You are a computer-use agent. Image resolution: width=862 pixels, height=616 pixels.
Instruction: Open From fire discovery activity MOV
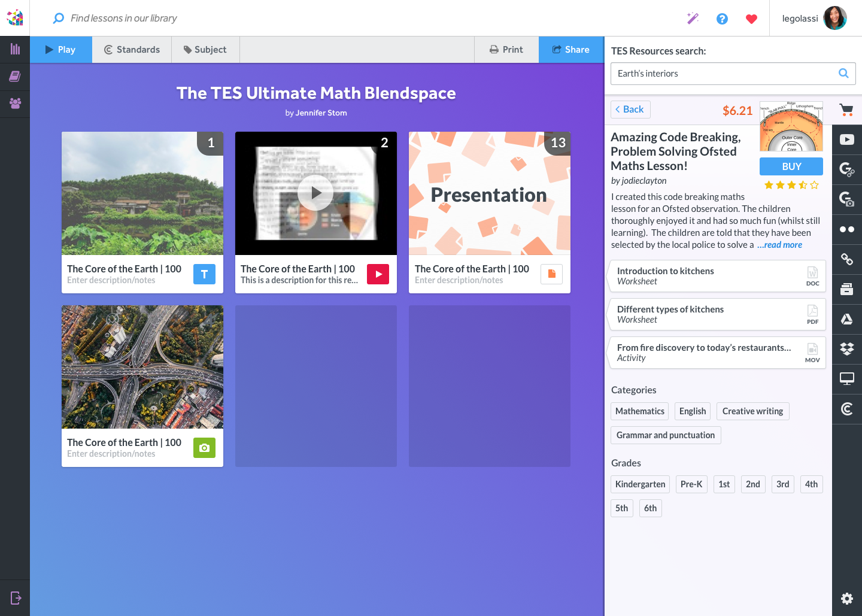tap(717, 353)
